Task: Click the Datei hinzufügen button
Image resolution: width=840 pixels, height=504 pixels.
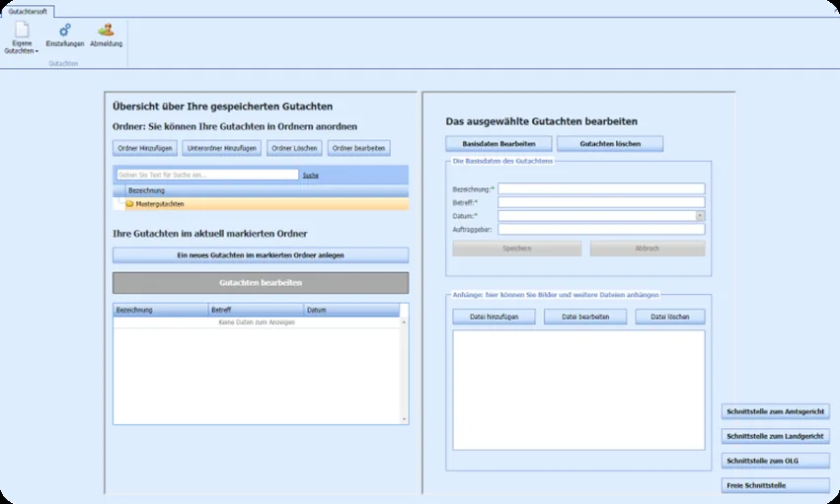Action: 494,317
